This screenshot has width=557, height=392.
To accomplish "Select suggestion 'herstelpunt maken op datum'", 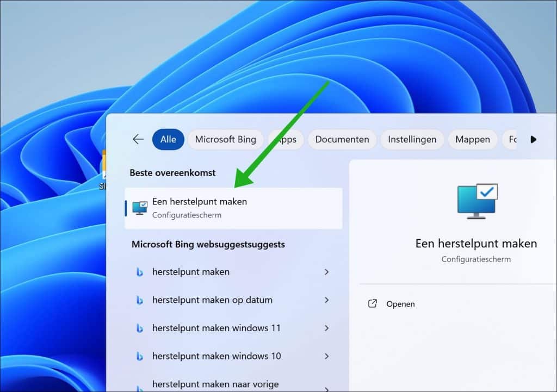I will pos(233,300).
